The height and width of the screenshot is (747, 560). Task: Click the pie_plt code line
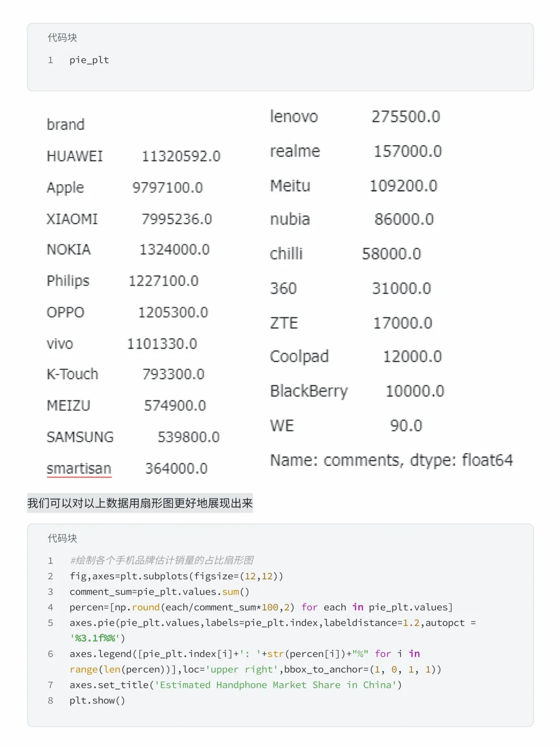pos(89,60)
